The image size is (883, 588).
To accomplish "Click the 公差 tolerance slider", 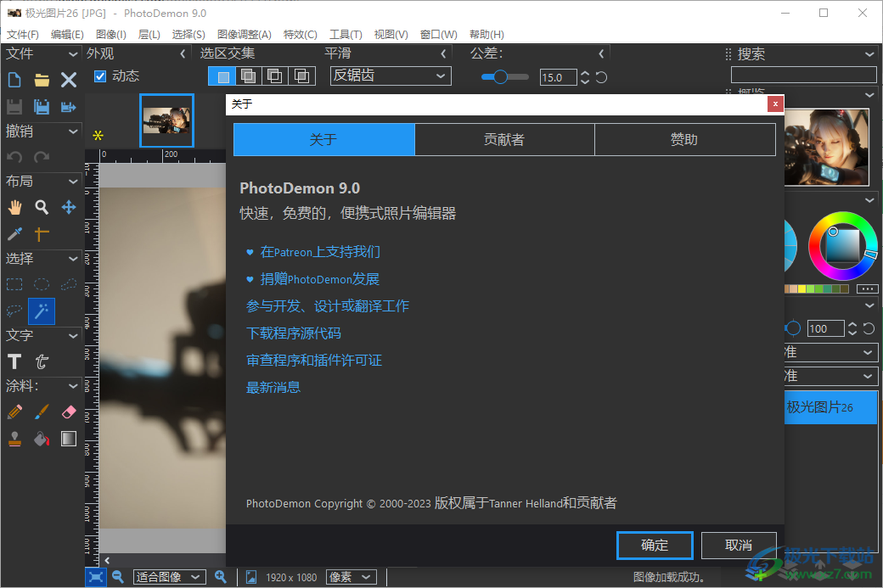I will click(504, 77).
